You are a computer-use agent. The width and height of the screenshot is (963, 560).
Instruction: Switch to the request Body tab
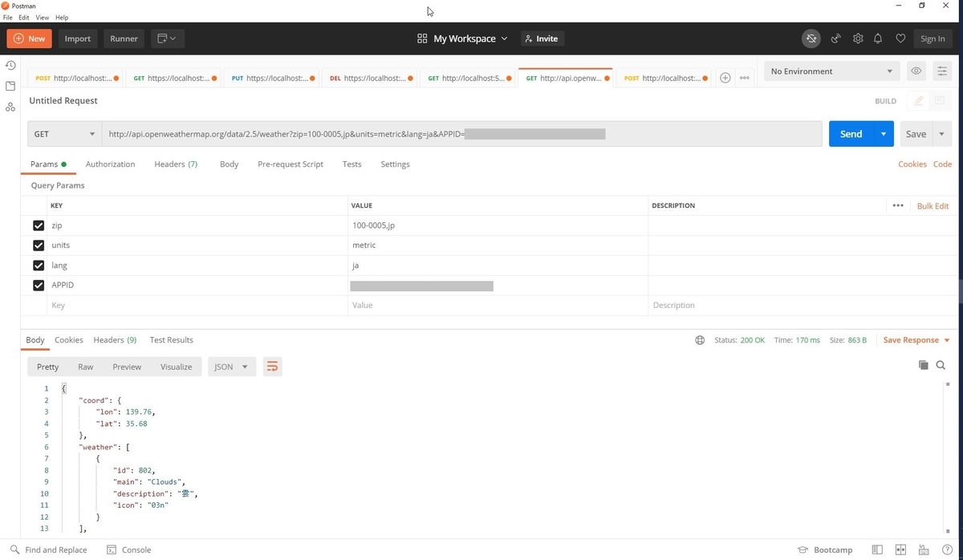229,164
